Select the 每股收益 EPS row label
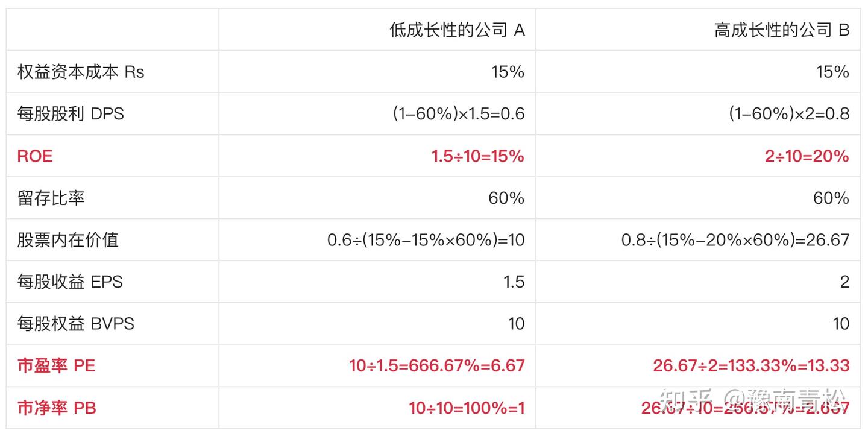This screenshot has height=436, width=868. [x=70, y=282]
